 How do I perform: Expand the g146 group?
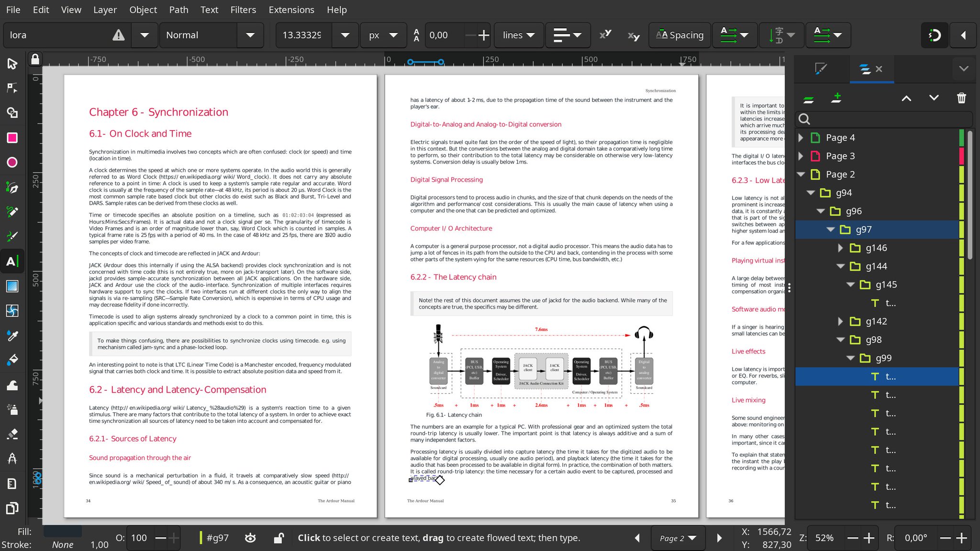point(841,248)
